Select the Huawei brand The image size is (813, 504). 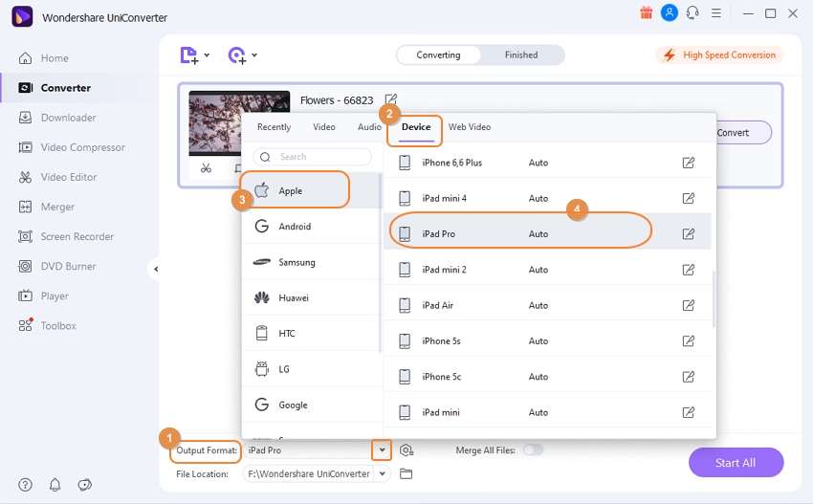tap(311, 298)
